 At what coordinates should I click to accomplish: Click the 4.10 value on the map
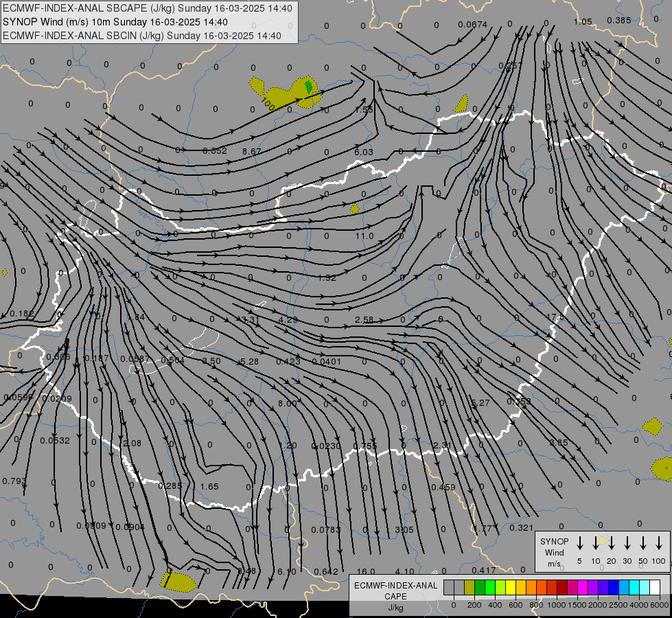point(404,572)
